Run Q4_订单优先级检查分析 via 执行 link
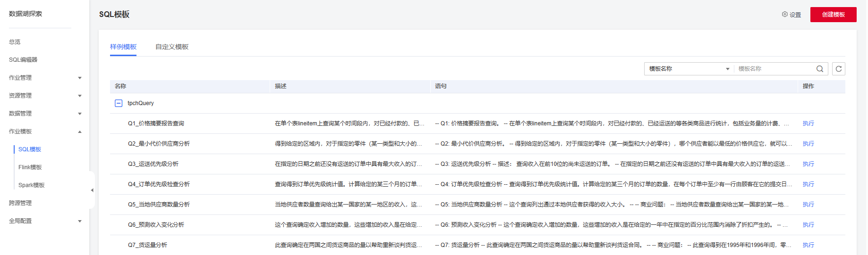Image resolution: width=868 pixels, height=255 pixels. tap(808, 184)
